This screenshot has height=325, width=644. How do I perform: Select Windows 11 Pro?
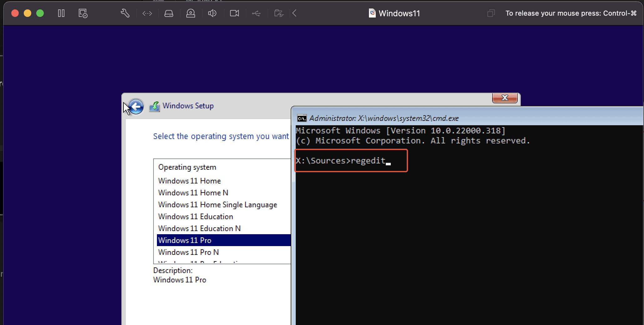[224, 240]
